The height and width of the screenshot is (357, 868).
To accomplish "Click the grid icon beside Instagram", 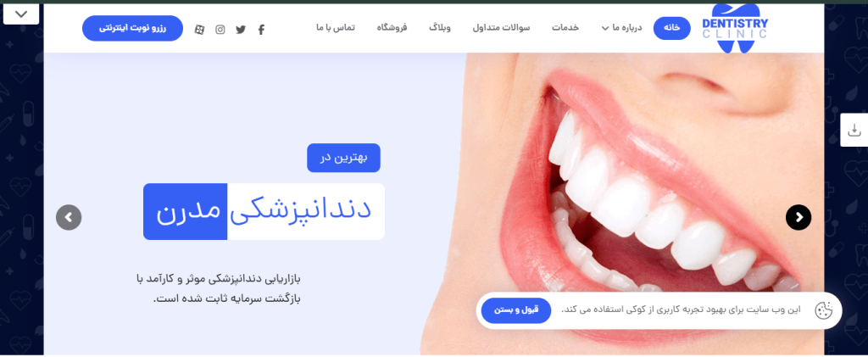I will pos(199,30).
